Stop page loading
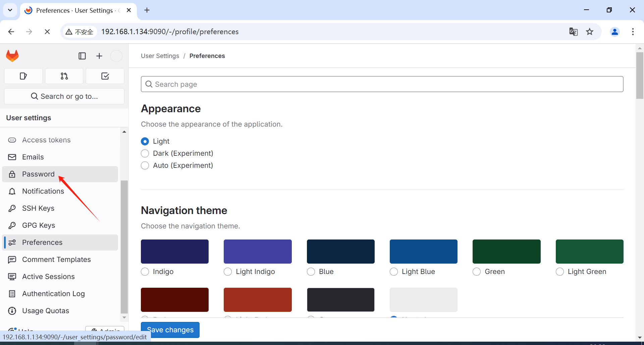The width and height of the screenshot is (644, 345). pyautogui.click(x=47, y=31)
